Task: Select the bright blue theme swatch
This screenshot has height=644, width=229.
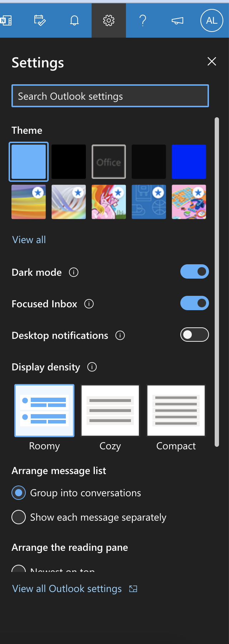Action: pos(189,162)
